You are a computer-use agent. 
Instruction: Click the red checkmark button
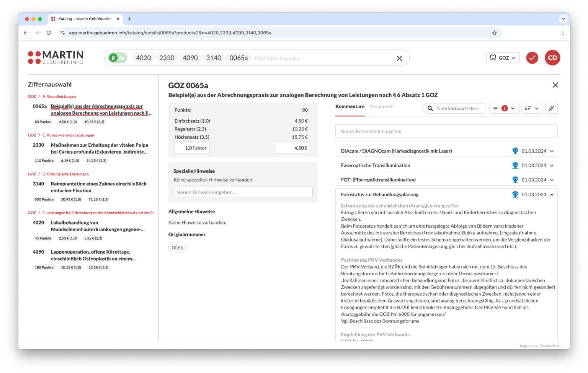tap(532, 58)
